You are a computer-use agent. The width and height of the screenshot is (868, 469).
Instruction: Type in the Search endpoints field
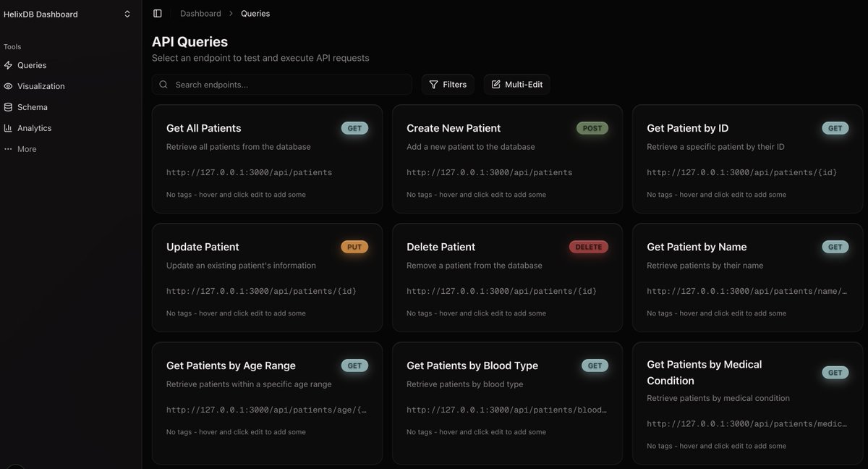pyautogui.click(x=289, y=85)
